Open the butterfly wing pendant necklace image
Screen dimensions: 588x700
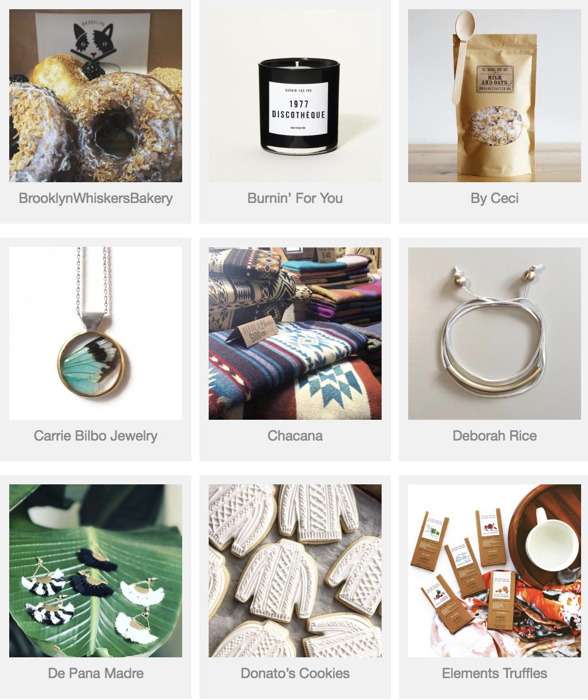96,333
